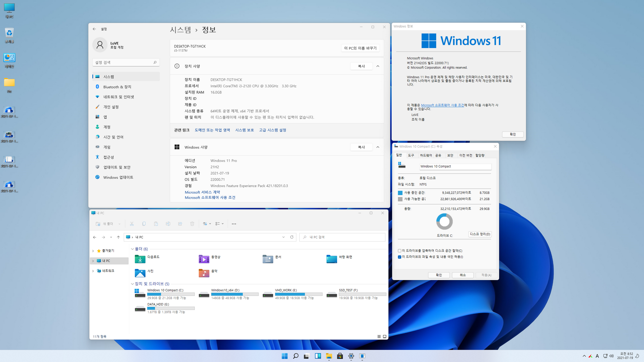
Task: Click the Rename icon in the 내 PC toolbar
Action: tap(168, 224)
